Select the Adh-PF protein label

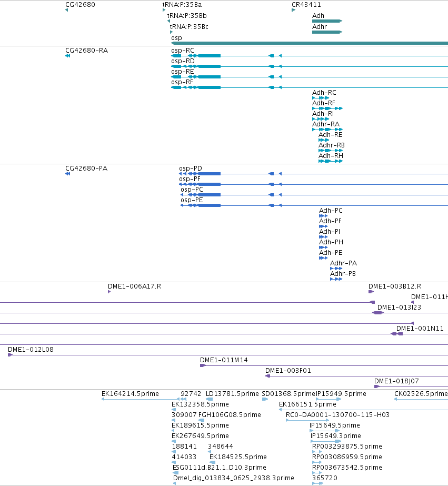330,221
